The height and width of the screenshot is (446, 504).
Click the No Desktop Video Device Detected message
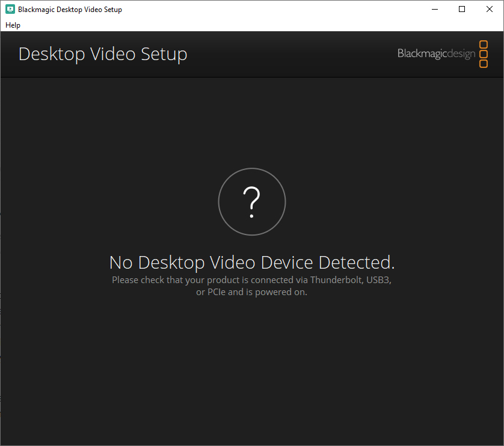(252, 263)
